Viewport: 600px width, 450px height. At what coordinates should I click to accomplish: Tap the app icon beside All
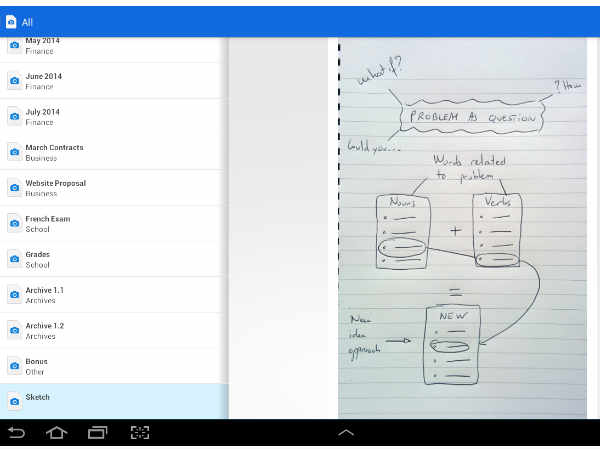(x=11, y=21)
